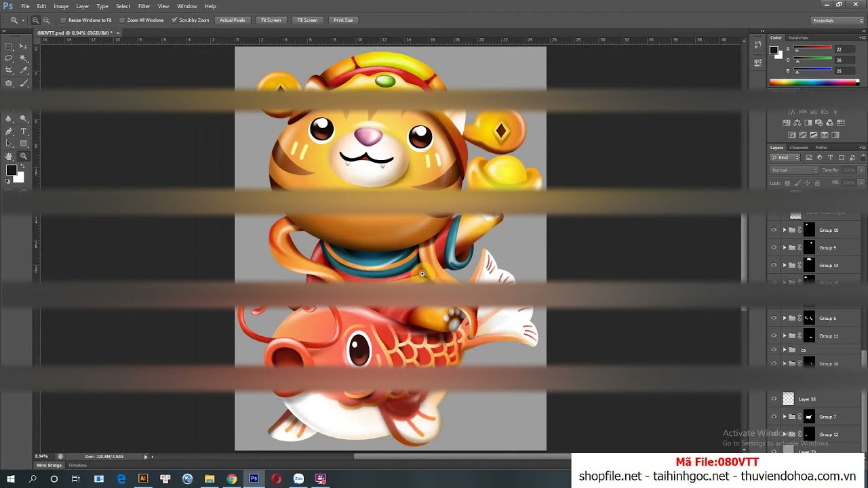Viewport: 868px width, 488px height.
Task: Expand the Group 14 folder
Action: [785, 265]
